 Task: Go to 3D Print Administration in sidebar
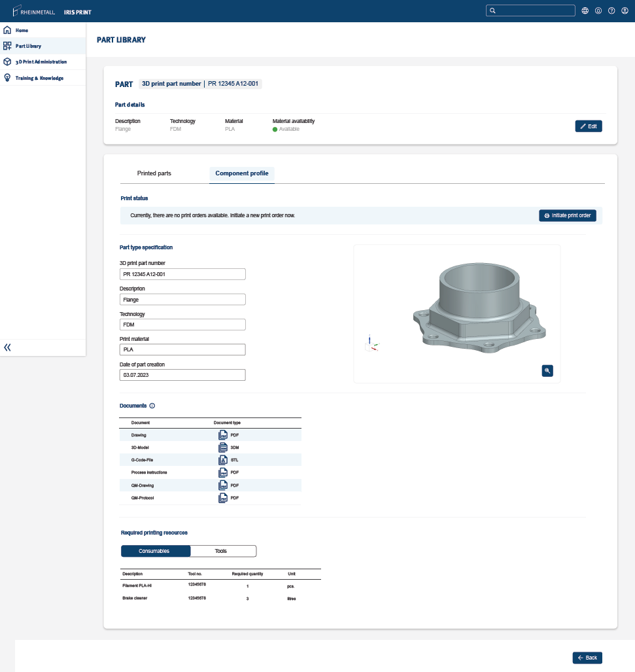(x=41, y=62)
